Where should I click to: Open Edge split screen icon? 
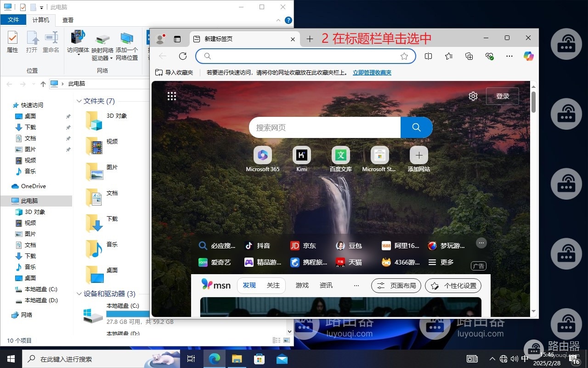pyautogui.click(x=428, y=56)
